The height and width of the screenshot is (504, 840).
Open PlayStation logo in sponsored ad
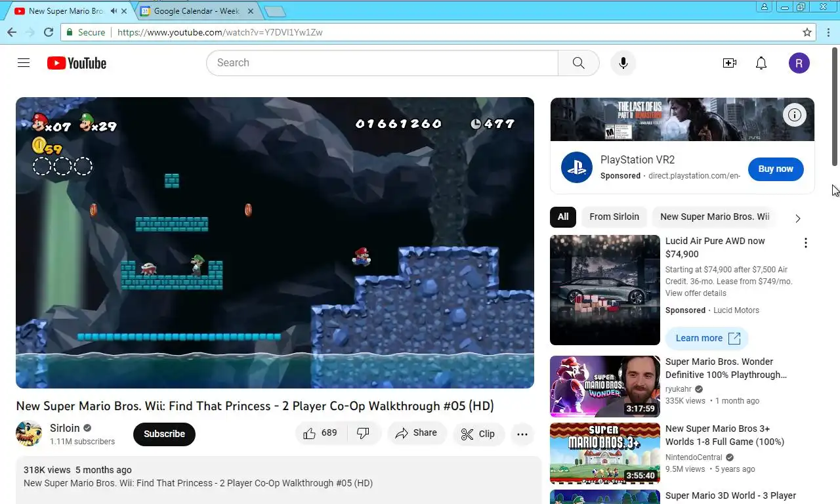pyautogui.click(x=577, y=167)
